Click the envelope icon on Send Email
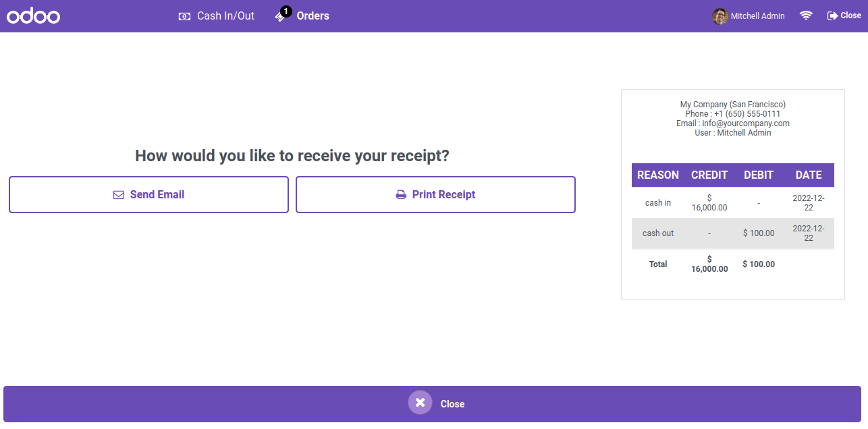This screenshot has width=868, height=429. point(119,195)
